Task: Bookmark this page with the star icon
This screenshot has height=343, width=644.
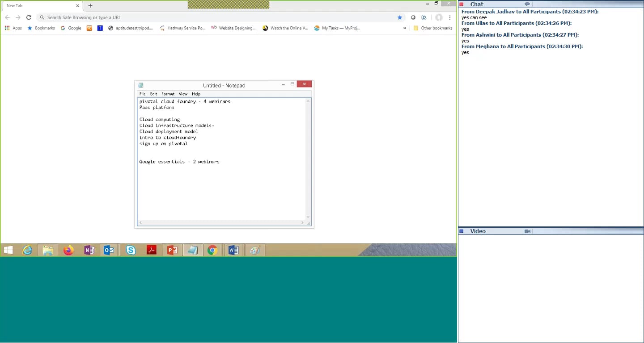Action: coord(400,17)
